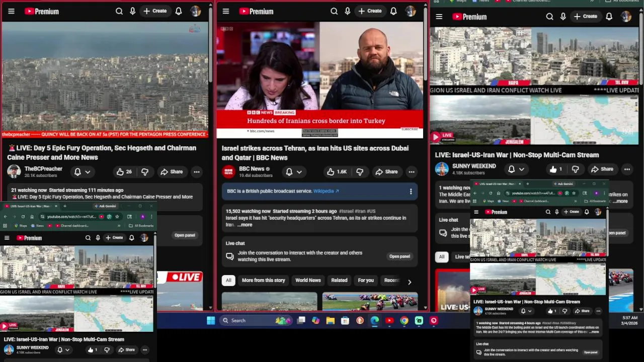
Task: Start voice search in TheBCPreacher window
Action: [x=133, y=11]
